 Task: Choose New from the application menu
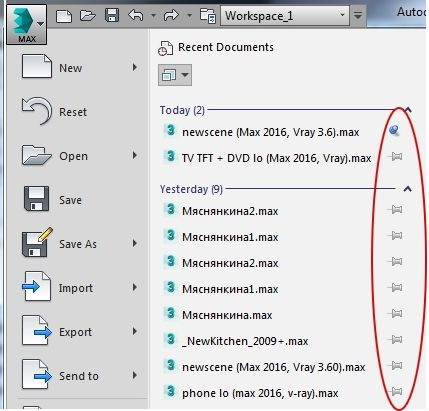click(x=79, y=68)
